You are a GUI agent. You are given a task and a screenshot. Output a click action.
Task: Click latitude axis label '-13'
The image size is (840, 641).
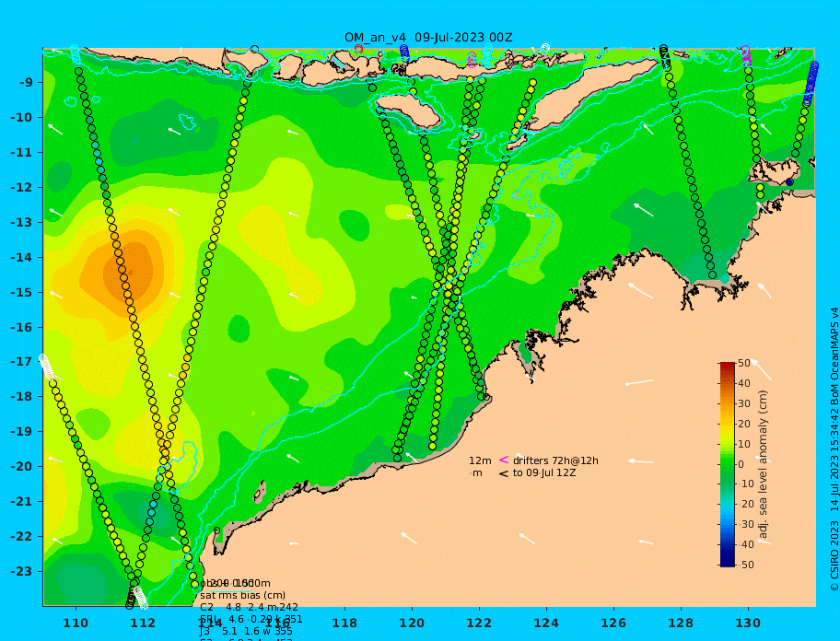pyautogui.click(x=21, y=222)
